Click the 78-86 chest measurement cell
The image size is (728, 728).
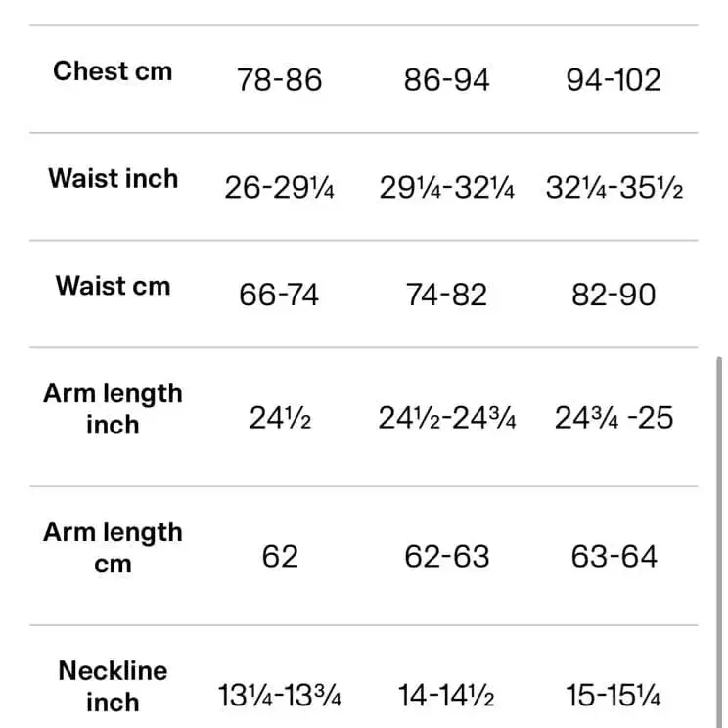click(279, 80)
